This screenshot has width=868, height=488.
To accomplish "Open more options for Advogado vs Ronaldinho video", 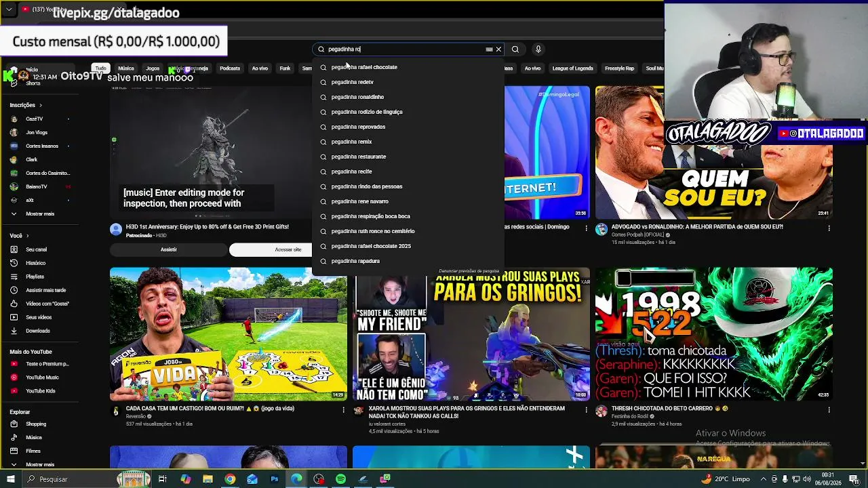I will (x=829, y=228).
